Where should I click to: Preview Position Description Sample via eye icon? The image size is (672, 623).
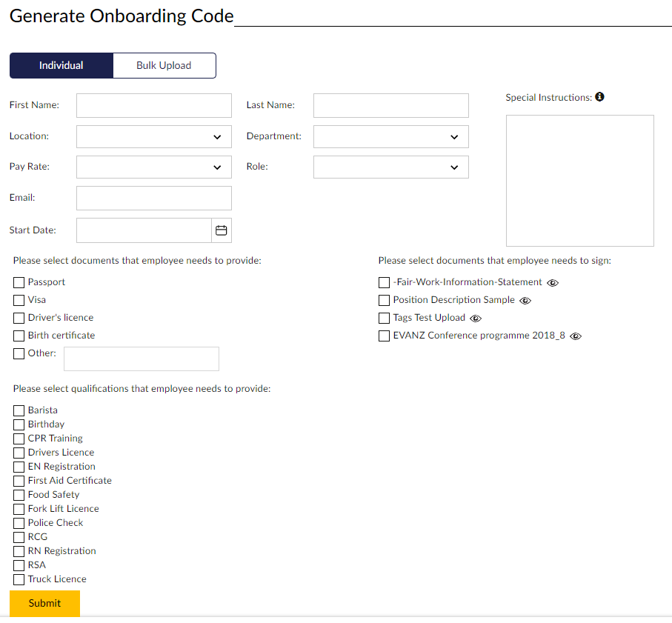pos(525,301)
